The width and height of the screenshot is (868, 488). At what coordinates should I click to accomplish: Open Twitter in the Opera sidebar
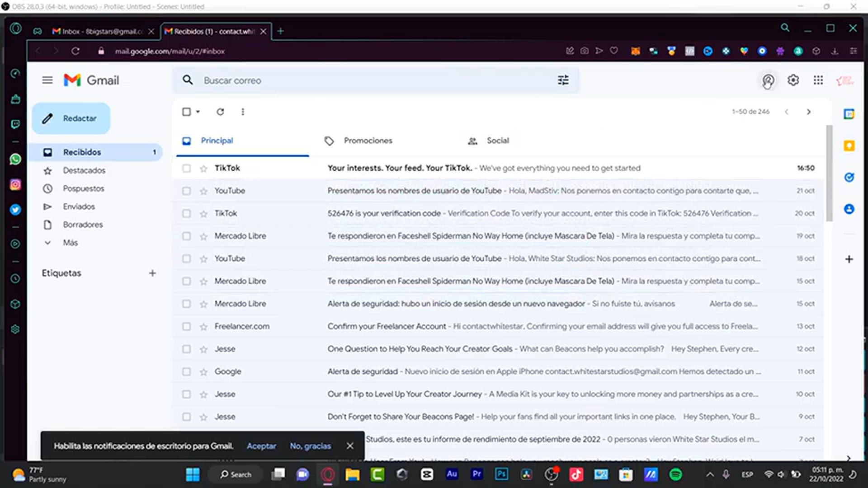point(15,210)
